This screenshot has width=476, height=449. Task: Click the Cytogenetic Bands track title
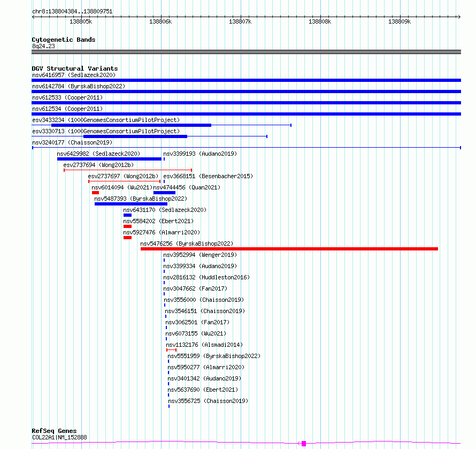point(64,40)
